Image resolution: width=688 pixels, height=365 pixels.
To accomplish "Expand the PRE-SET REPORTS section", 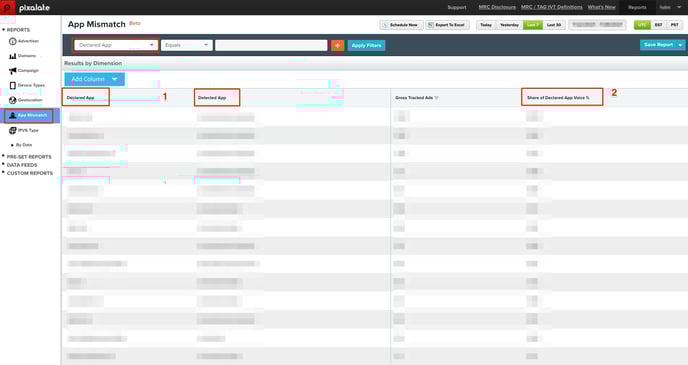I will pos(4,156).
